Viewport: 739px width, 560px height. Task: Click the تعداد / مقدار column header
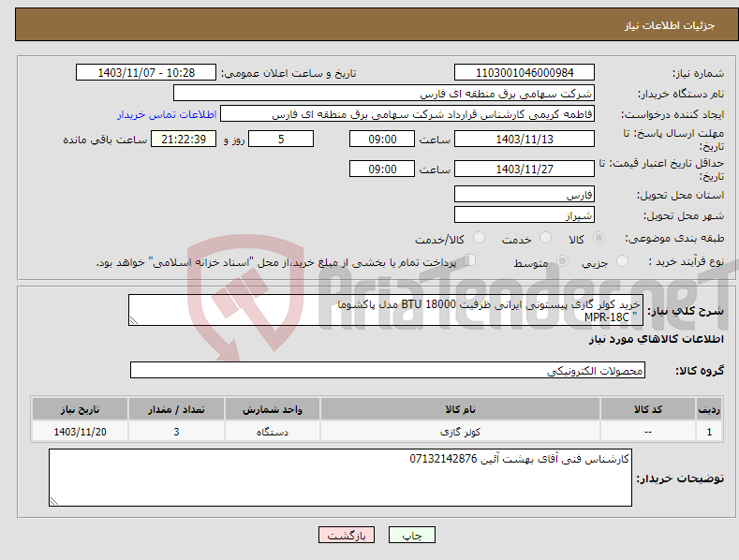click(x=176, y=409)
